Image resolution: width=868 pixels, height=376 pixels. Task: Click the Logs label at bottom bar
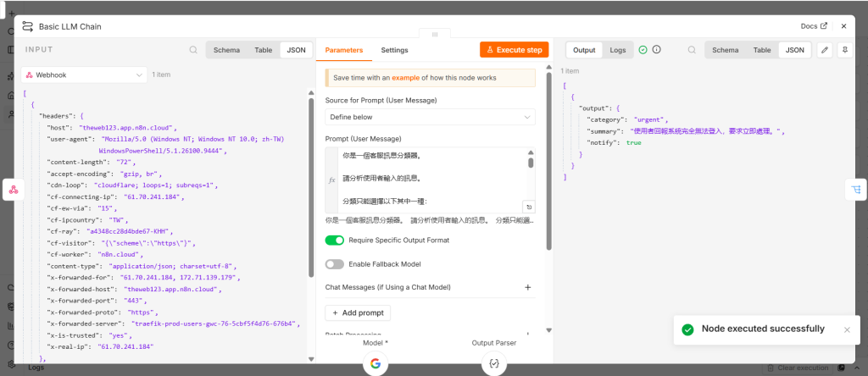tap(36, 368)
